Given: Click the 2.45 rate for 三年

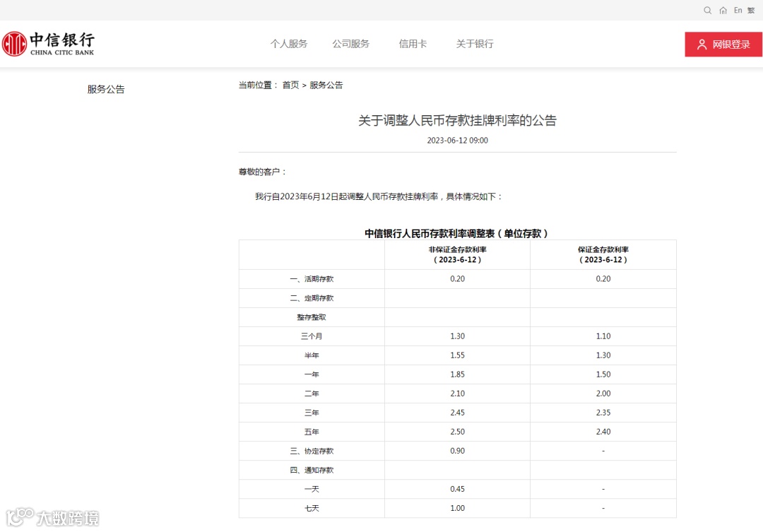Looking at the screenshot, I should tap(457, 413).
